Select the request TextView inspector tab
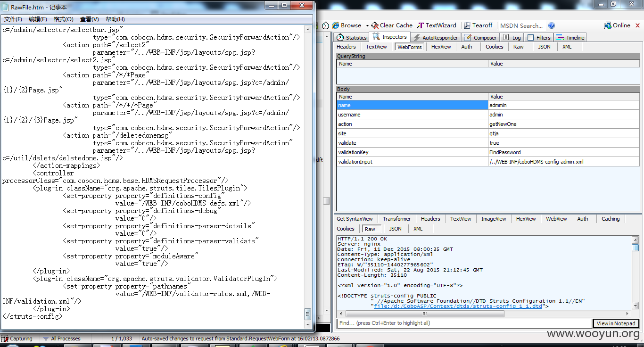644x347 pixels. click(x=376, y=47)
